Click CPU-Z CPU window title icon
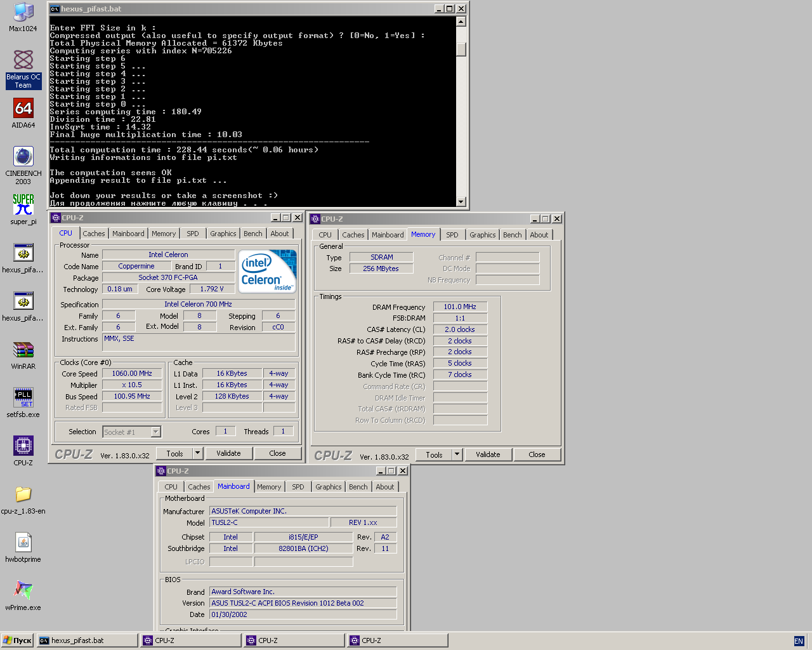The width and height of the screenshot is (812, 650). 56,218
